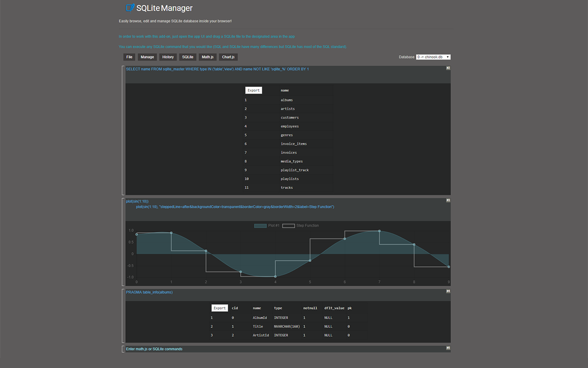Click the 'notnull' column header

pos(310,308)
